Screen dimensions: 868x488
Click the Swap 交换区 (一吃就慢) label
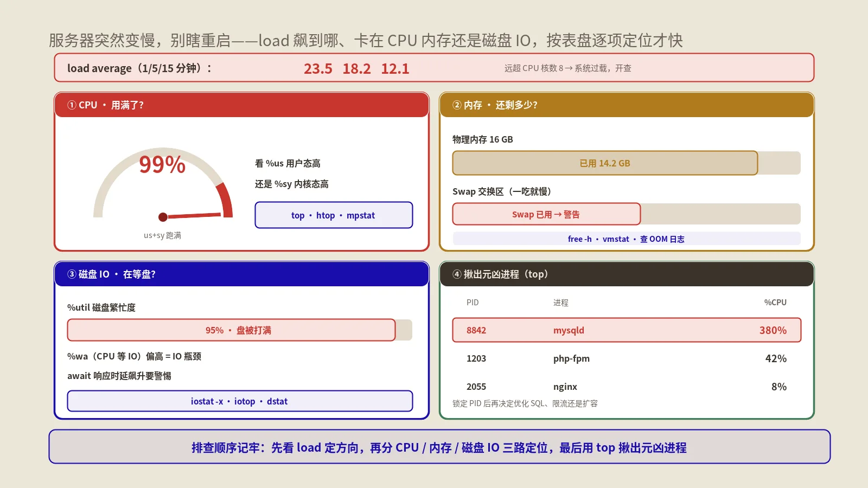point(501,191)
